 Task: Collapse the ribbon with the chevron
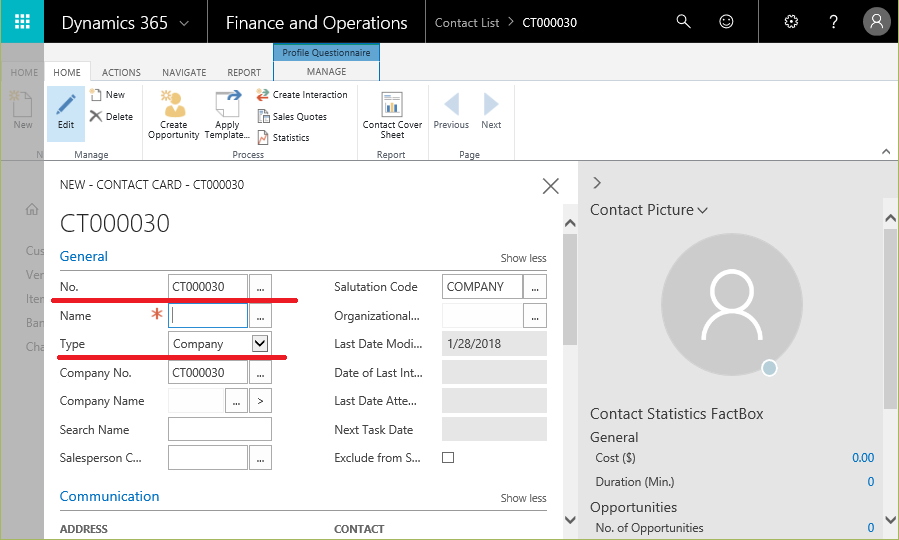[x=886, y=152]
